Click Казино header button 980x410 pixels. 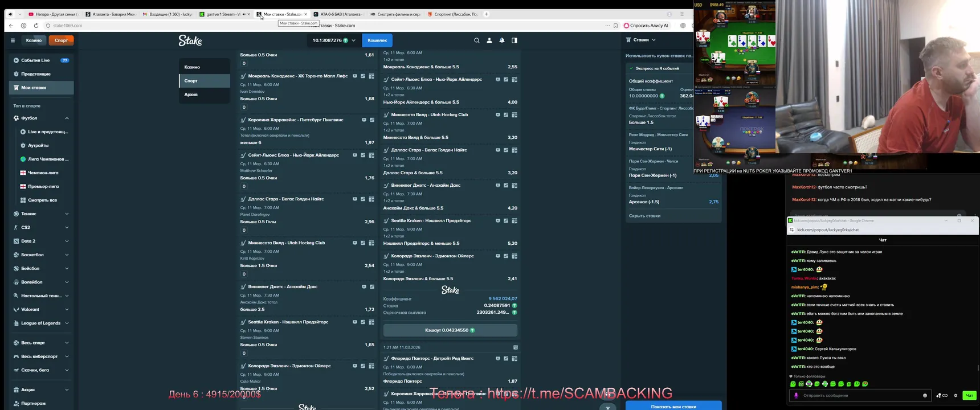34,40
